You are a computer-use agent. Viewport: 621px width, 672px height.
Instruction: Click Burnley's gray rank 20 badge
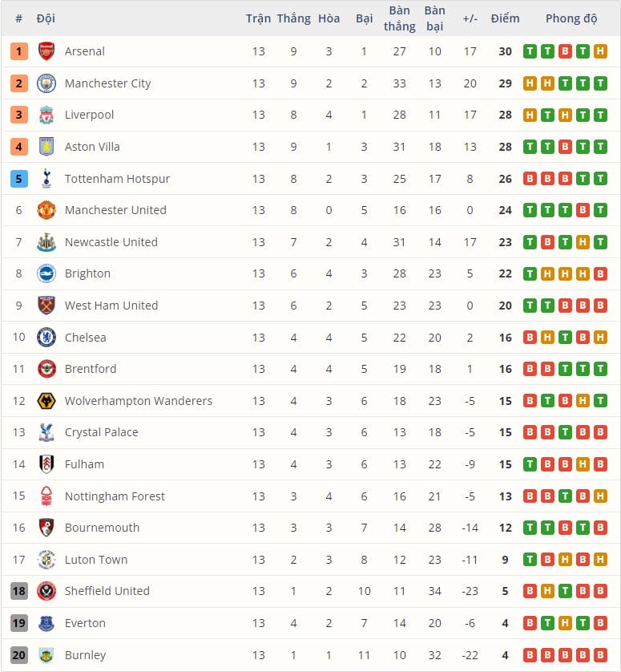coord(19,655)
